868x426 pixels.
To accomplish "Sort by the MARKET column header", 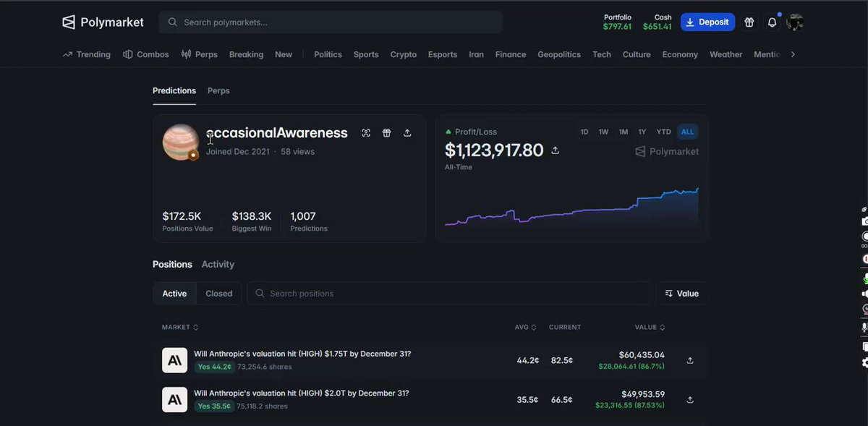I will [180, 328].
